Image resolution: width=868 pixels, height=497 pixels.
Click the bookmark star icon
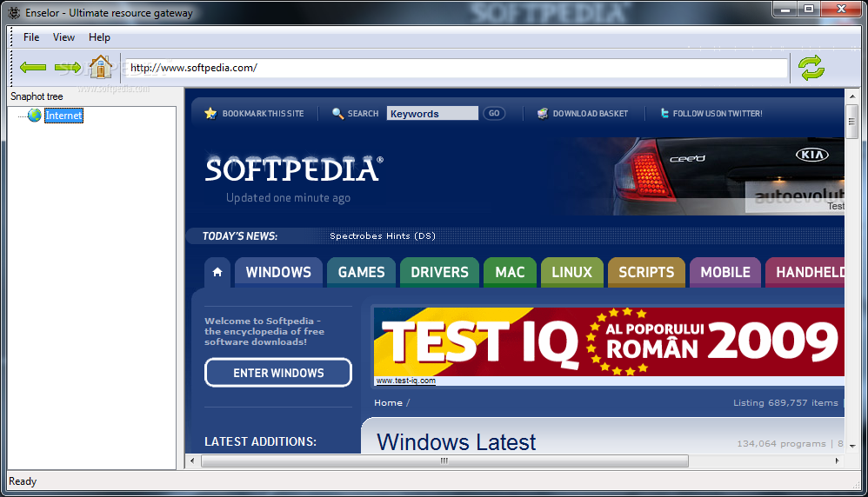[x=210, y=113]
